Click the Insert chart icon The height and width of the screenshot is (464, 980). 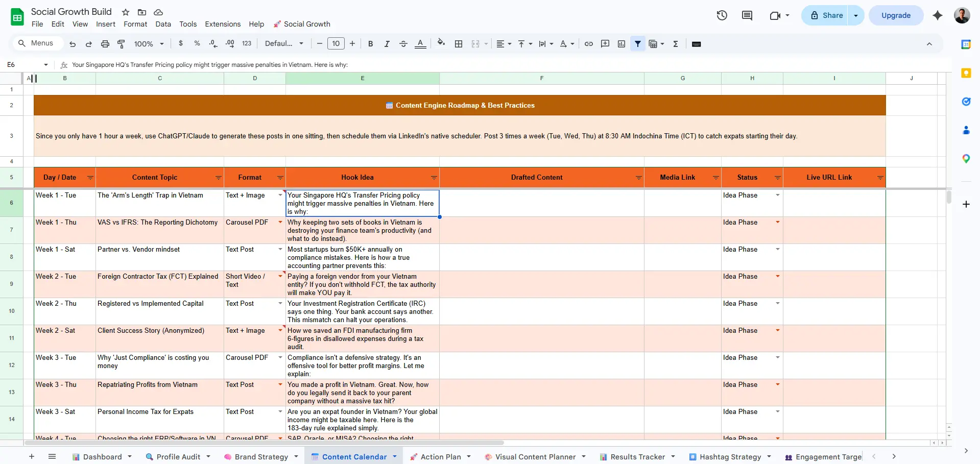622,44
